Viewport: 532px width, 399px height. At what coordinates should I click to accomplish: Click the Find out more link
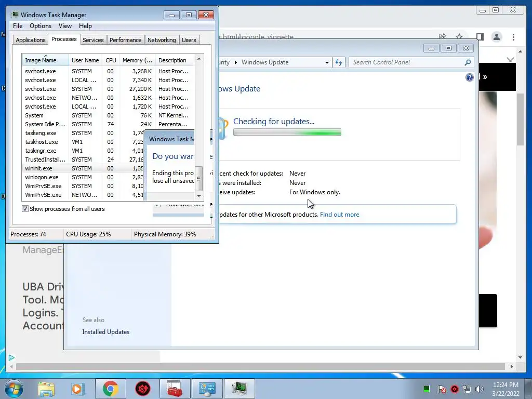coord(339,215)
